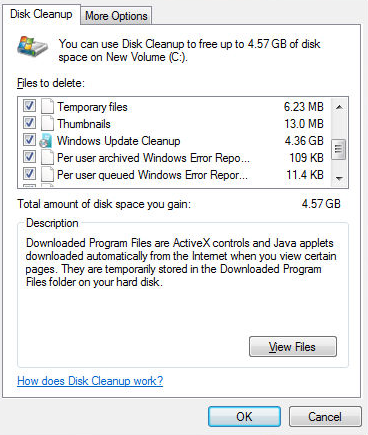
Task: Click the Per user archived Error Reporting icon
Action: (x=47, y=158)
